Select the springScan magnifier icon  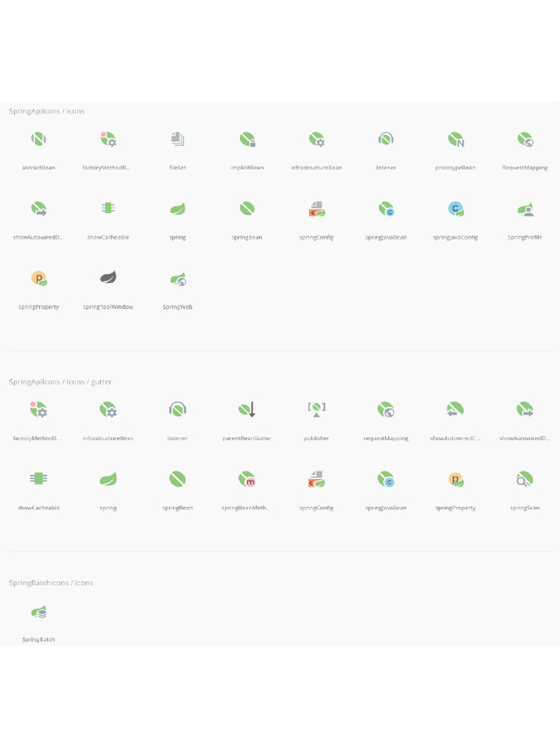pyautogui.click(x=525, y=479)
